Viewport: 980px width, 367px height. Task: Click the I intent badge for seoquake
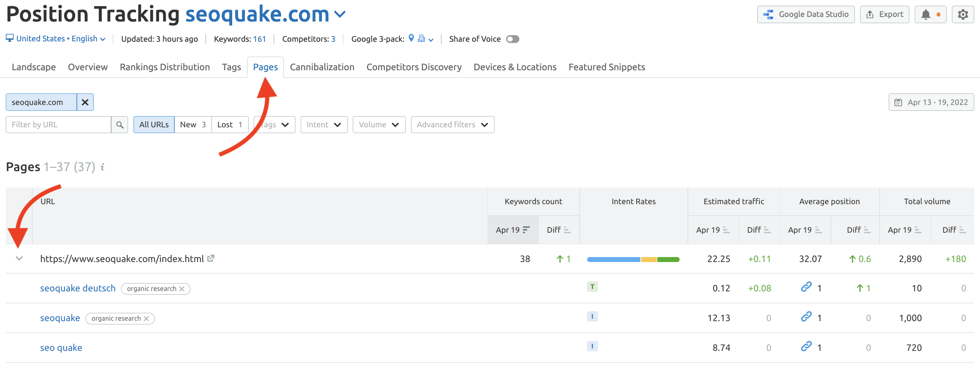pyautogui.click(x=592, y=316)
